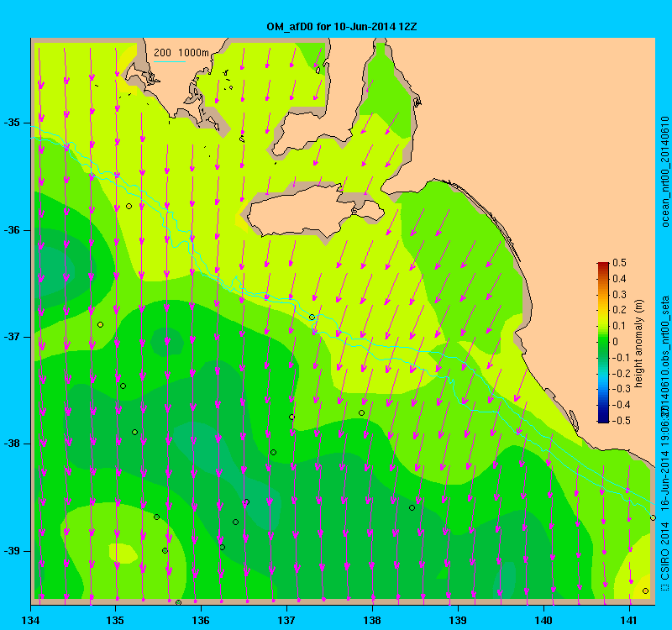Screen dimensions: 672x630
Task: Click the '0.1' colorbar tick label
Action: [619, 326]
